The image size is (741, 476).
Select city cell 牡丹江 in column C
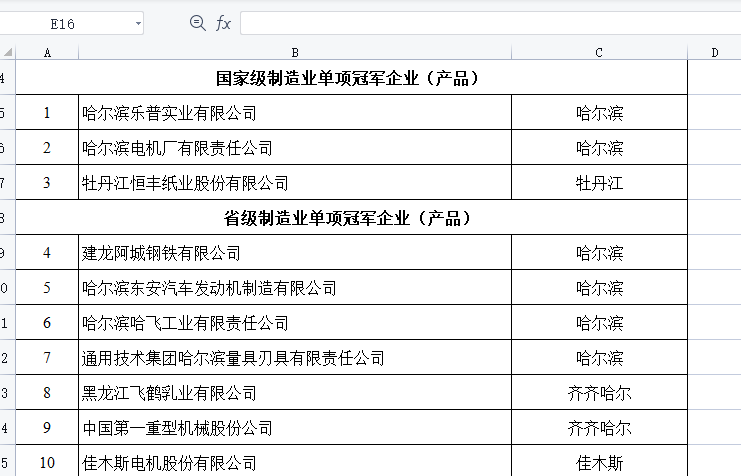(x=599, y=182)
